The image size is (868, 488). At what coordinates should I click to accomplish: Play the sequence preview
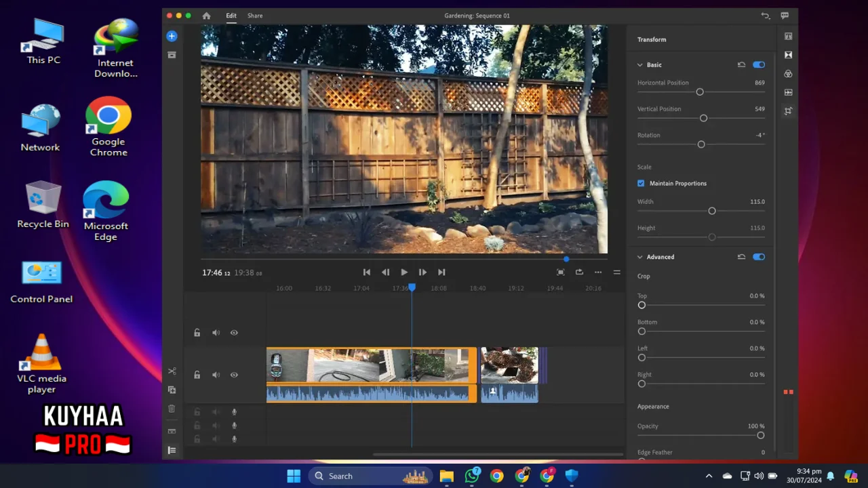(404, 272)
